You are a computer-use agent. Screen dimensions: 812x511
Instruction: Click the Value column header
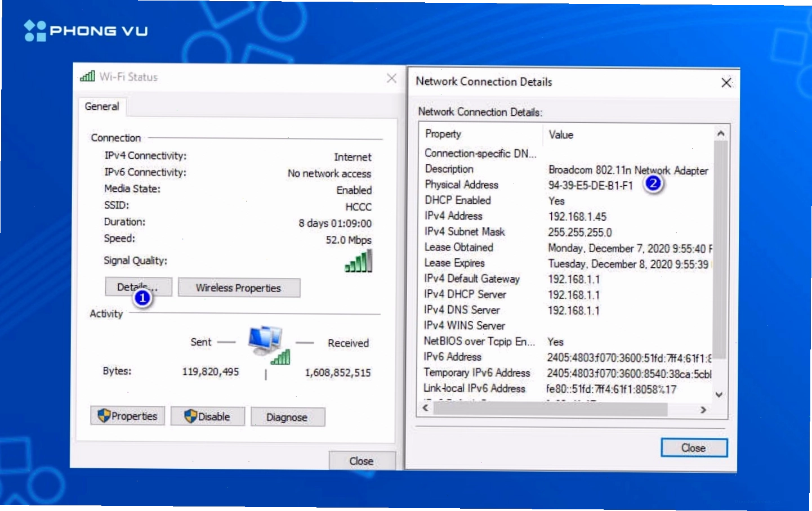click(x=561, y=135)
